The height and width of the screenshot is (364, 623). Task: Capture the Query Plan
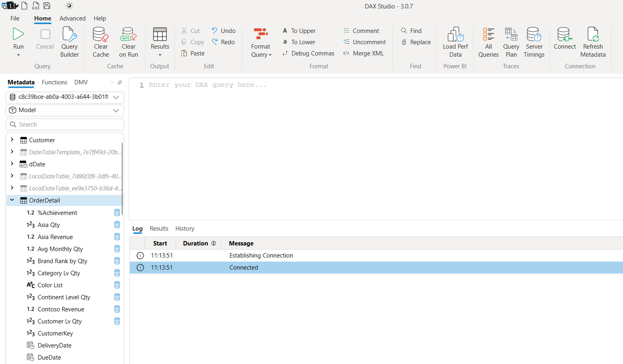tap(511, 41)
